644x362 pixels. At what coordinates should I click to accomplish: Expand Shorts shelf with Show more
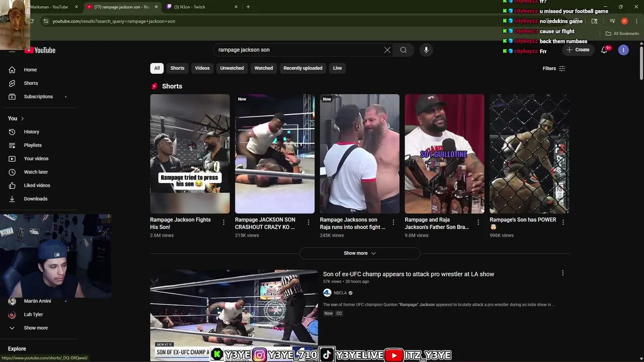point(360,253)
